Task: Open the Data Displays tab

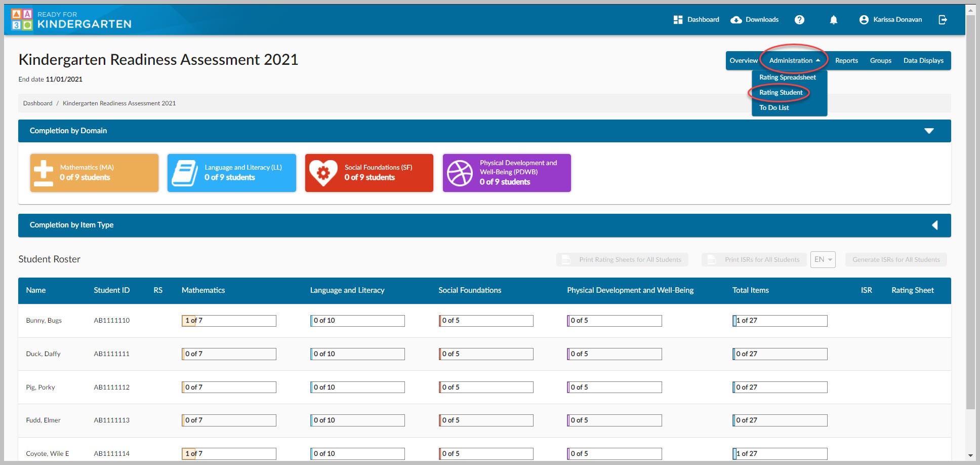Action: [x=923, y=60]
